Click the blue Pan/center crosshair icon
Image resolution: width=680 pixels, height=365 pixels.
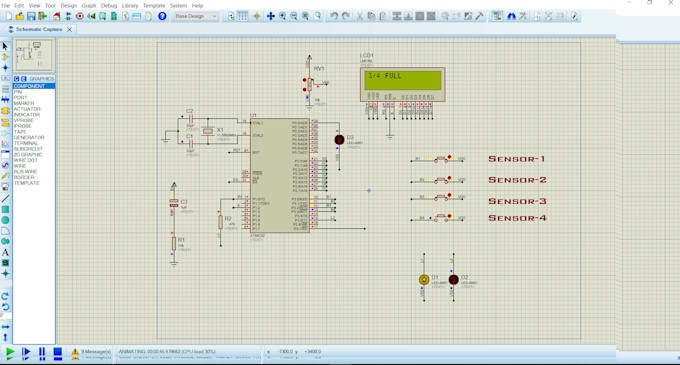coord(271,16)
